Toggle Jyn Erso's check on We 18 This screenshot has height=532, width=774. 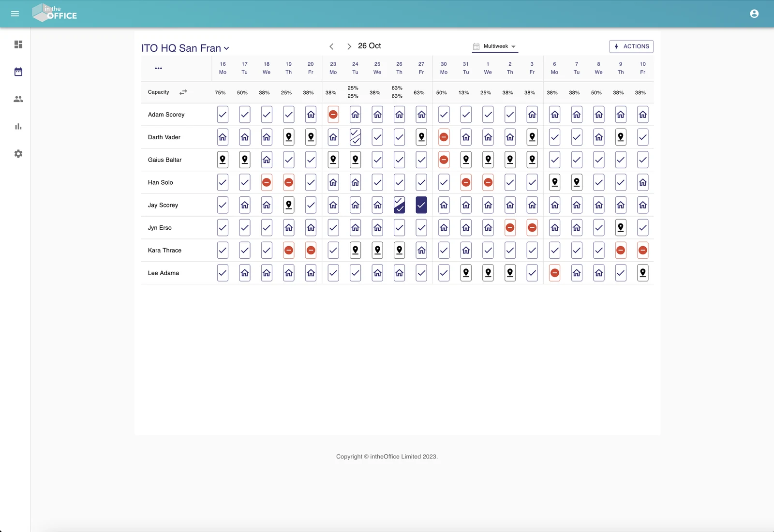coord(267,228)
